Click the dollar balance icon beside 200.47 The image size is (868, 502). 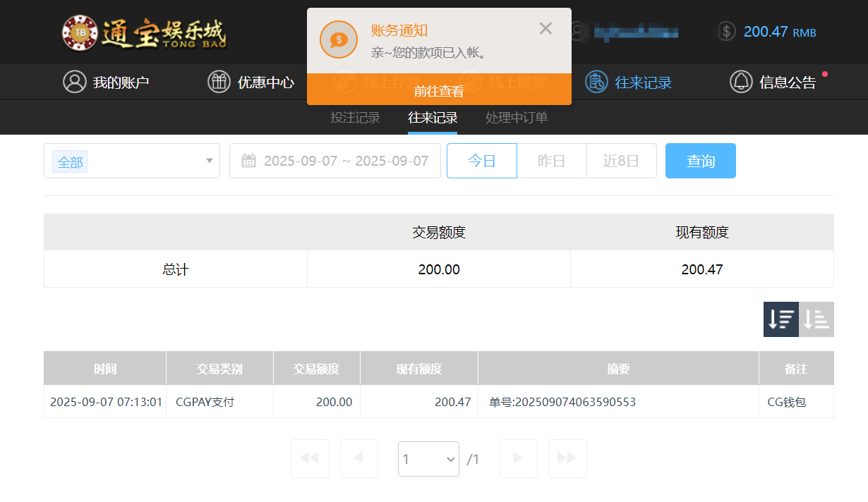726,31
